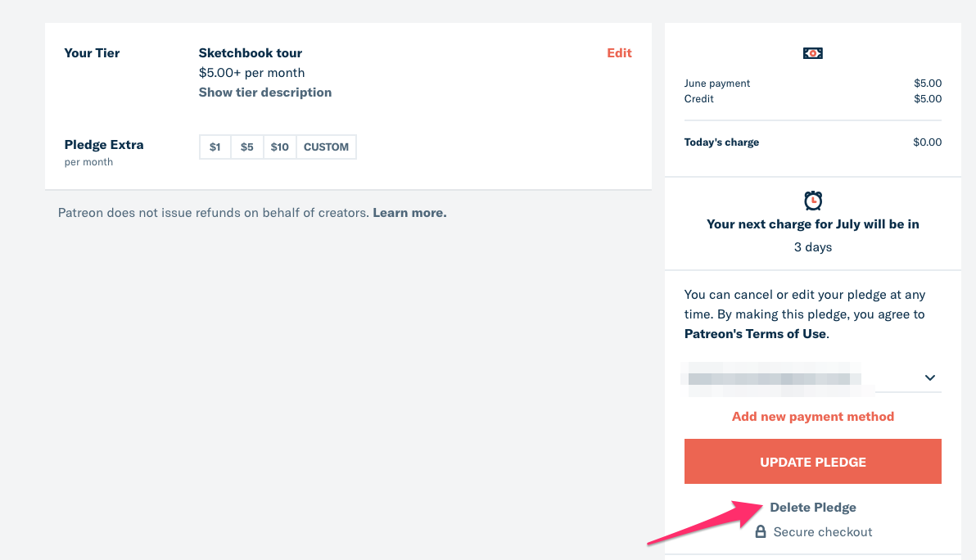Click Add new payment method
The width and height of the screenshot is (976, 560).
point(813,417)
